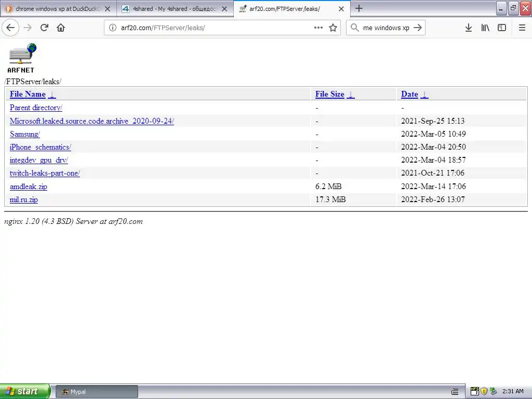Toggle the sidebar view
Viewport: 532px width, 399px height.
pos(502,28)
